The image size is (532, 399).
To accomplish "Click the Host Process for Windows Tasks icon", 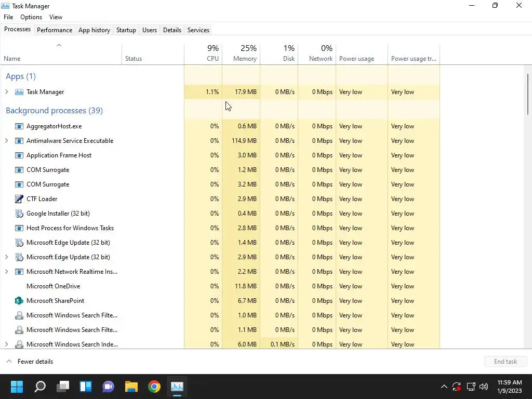I will coord(19,228).
